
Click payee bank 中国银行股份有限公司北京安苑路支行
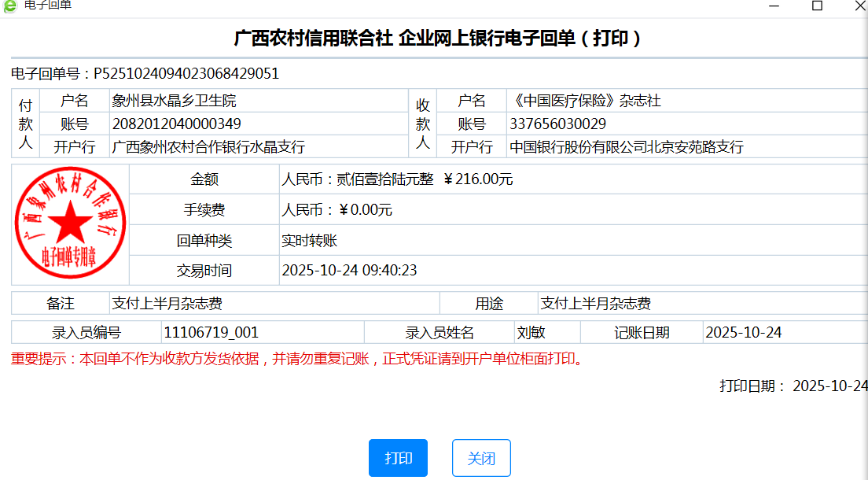coord(626,146)
